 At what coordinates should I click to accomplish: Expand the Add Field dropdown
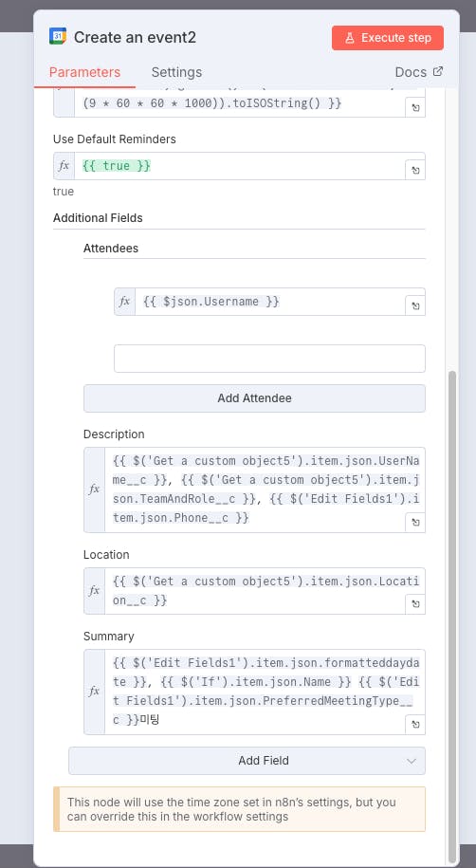tap(247, 761)
